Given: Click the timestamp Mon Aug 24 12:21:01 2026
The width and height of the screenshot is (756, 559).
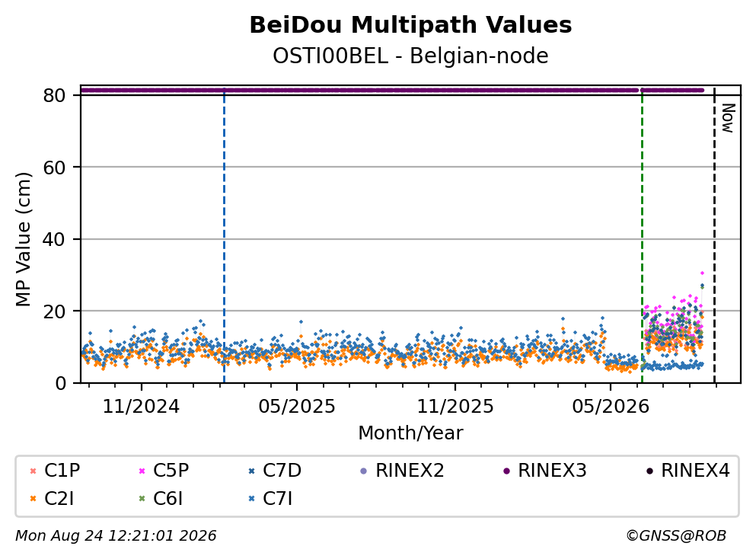Looking at the screenshot, I should point(116,536).
